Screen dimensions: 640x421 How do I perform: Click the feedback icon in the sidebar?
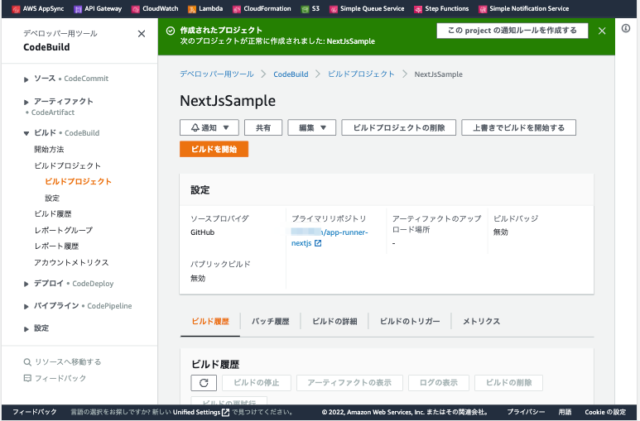tap(27, 378)
